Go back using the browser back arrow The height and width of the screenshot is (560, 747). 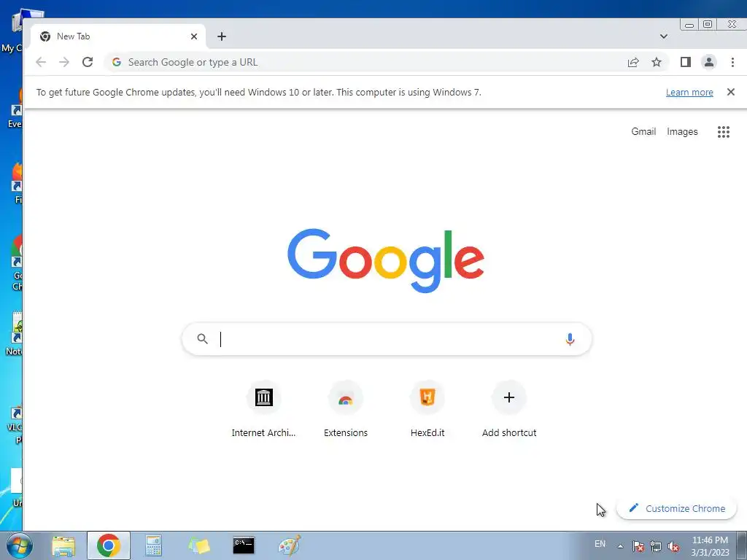[x=41, y=62]
